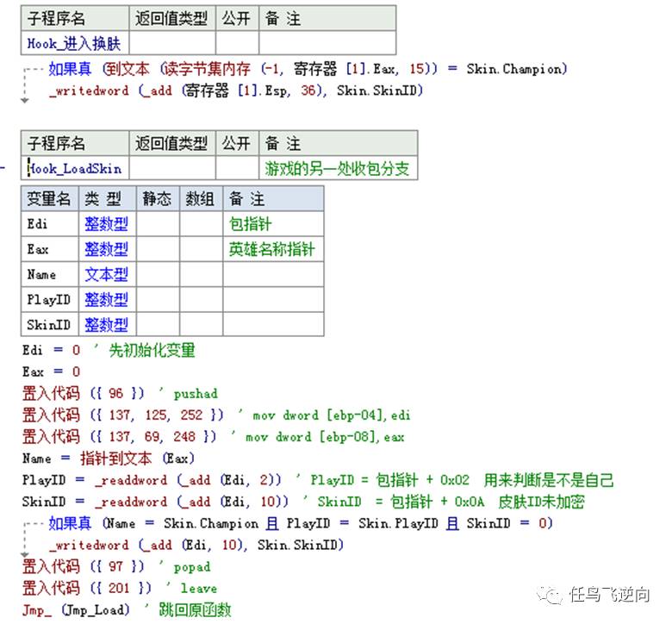Click the line _writedword (_add (Edi, 10), Skin.SkinID)
This screenshot has height=624, width=672.
tap(196, 545)
